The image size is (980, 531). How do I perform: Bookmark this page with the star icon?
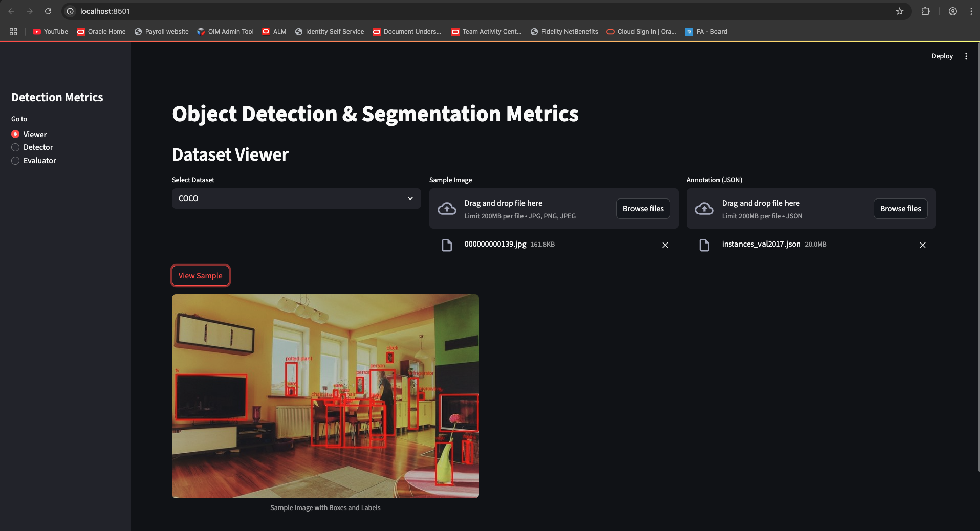900,11
